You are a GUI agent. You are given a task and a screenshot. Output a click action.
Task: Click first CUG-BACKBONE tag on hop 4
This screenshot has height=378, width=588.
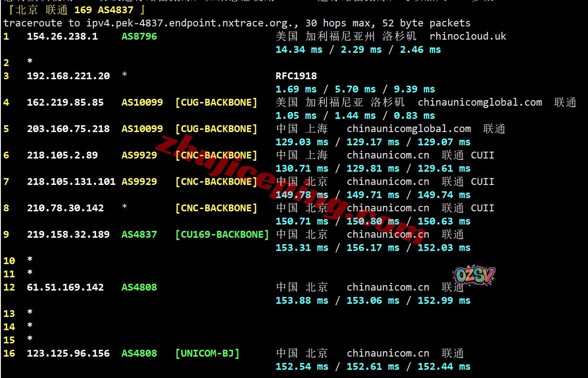[x=216, y=102]
